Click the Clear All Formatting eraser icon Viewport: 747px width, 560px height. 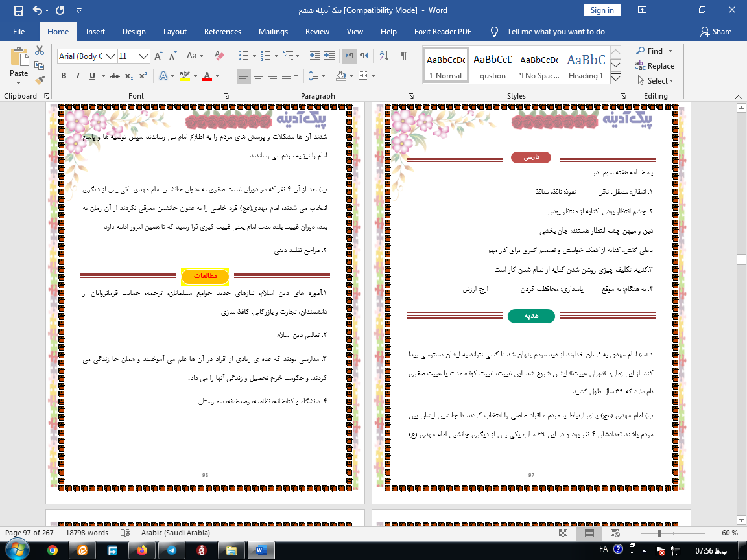[x=219, y=56]
